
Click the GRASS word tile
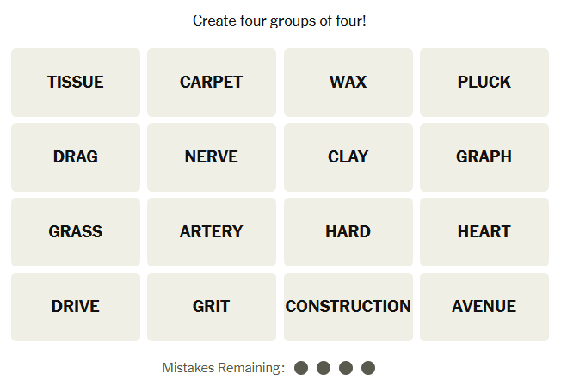coord(76,232)
